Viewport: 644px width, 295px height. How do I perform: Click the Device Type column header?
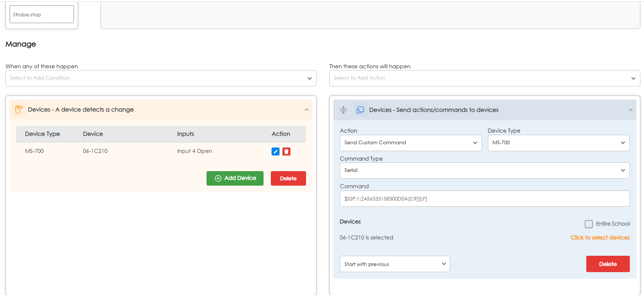(42, 134)
